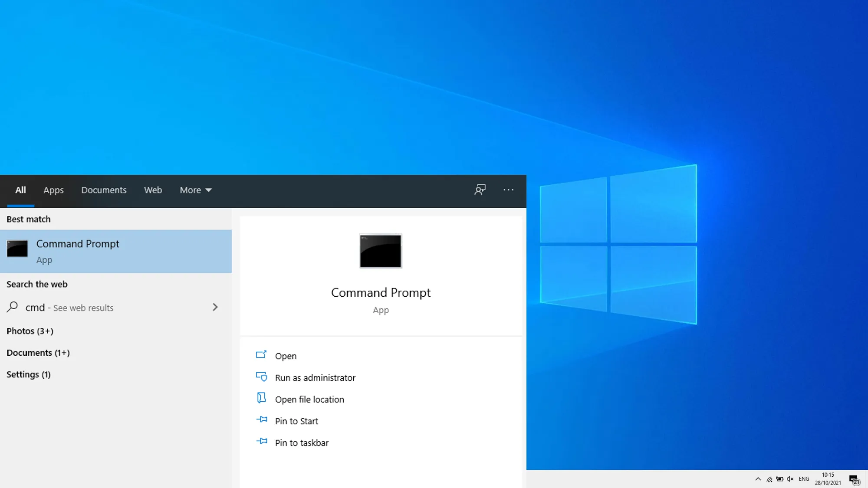Switch to the Documents search tab
The width and height of the screenshot is (868, 488).
pyautogui.click(x=104, y=190)
